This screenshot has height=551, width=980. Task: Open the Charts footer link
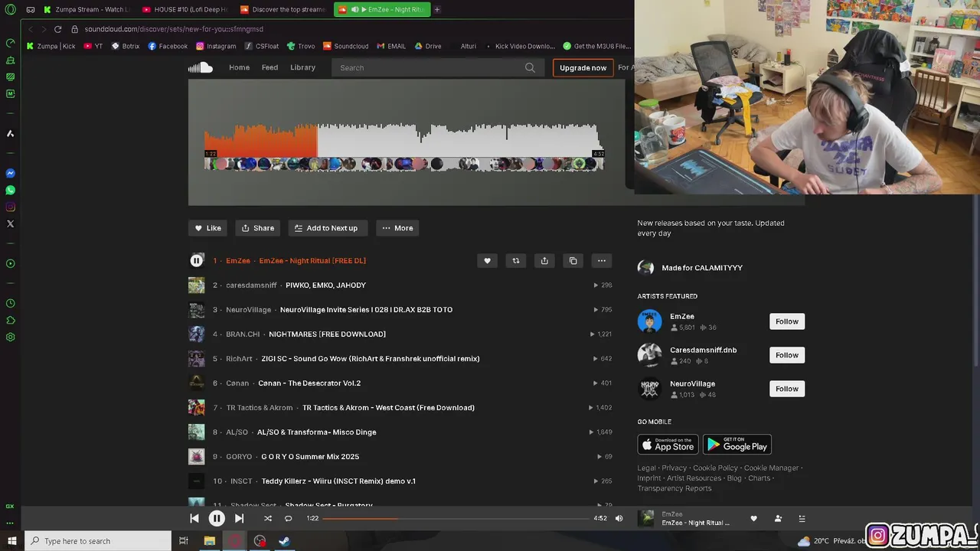point(759,478)
